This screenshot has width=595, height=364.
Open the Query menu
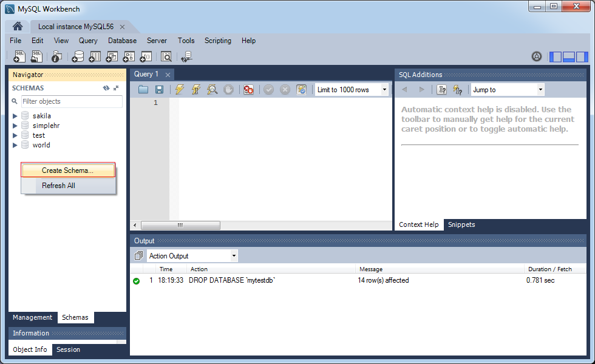click(88, 40)
